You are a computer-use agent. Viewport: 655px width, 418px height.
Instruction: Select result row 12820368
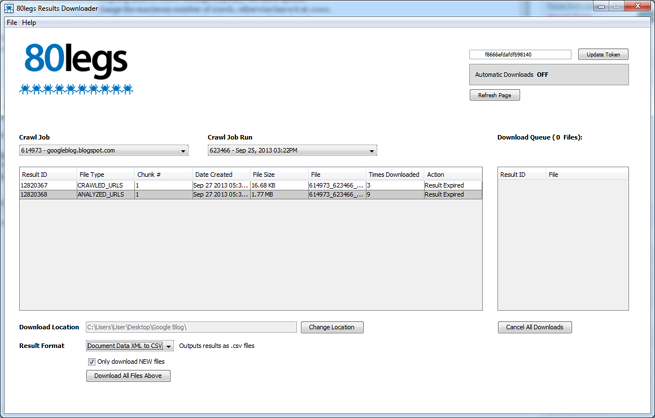point(251,195)
